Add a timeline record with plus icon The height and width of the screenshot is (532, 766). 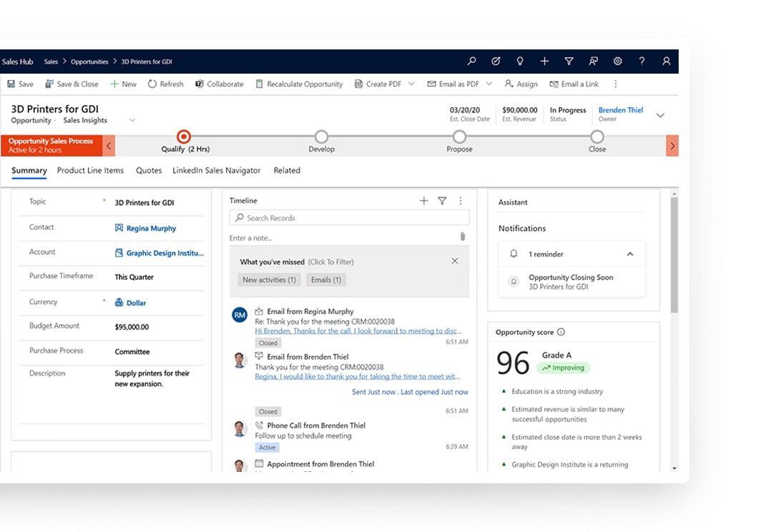pyautogui.click(x=423, y=201)
